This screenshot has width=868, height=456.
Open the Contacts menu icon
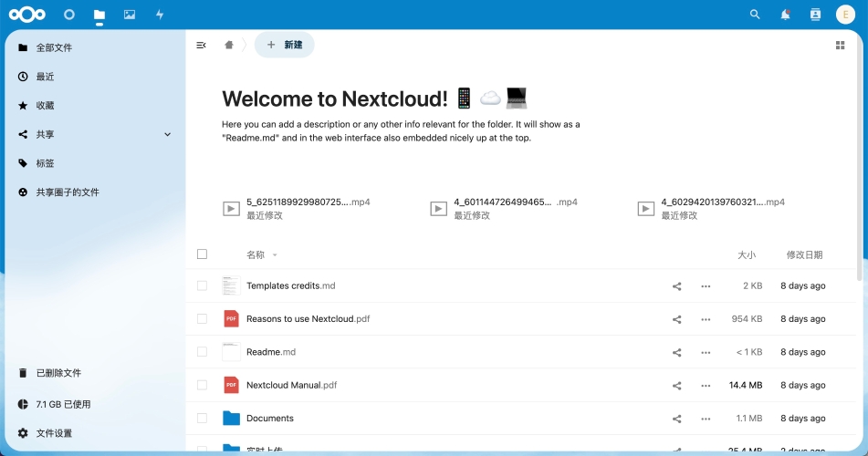coord(815,15)
